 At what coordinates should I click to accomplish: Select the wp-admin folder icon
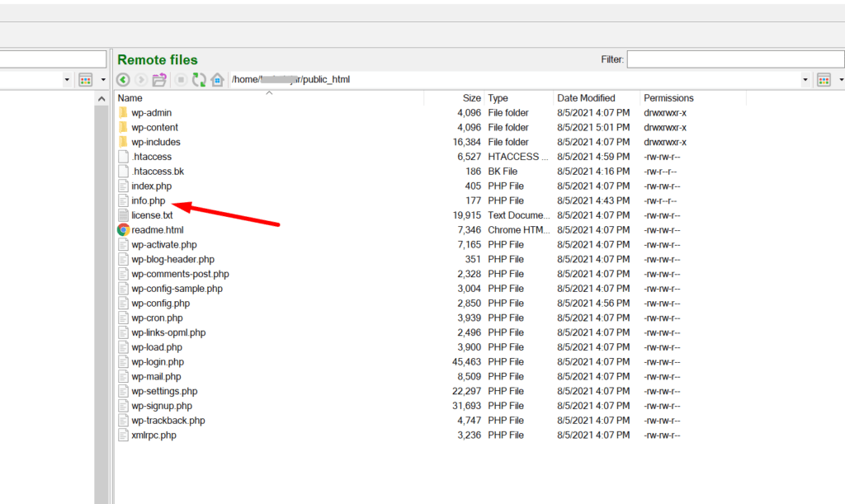click(124, 112)
